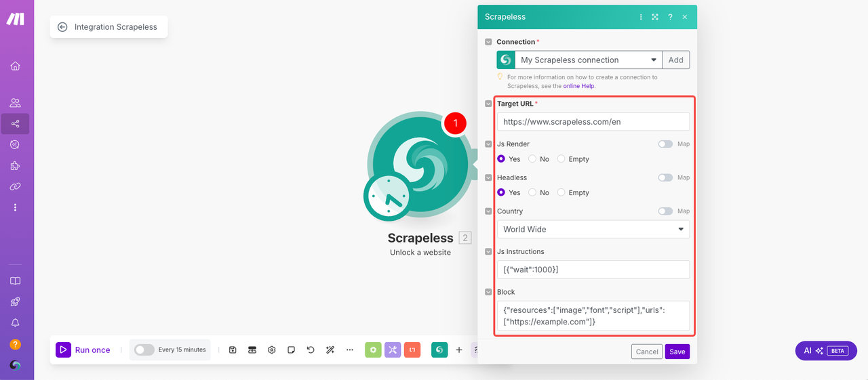Open the Team users sidebar icon
The width and height of the screenshot is (868, 380).
coord(15,103)
